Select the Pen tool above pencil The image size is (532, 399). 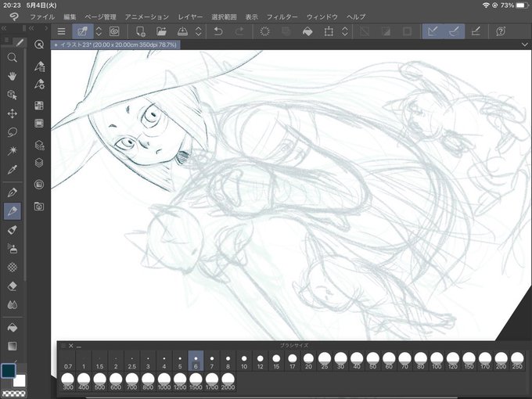click(x=13, y=192)
